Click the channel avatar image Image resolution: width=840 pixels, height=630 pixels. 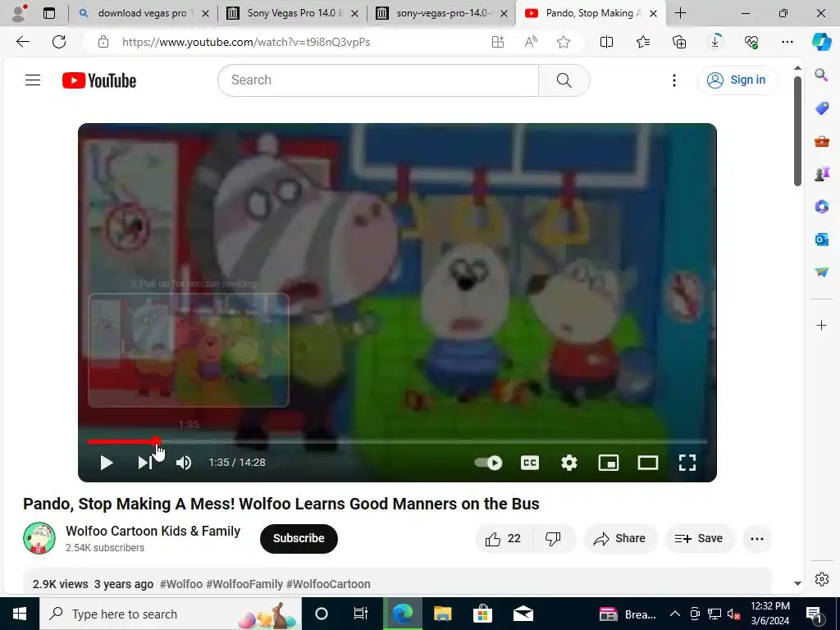tap(39, 538)
